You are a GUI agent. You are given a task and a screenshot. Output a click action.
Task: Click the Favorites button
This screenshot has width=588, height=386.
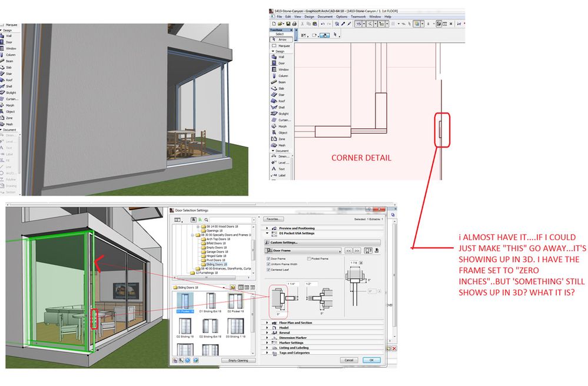[273, 219]
